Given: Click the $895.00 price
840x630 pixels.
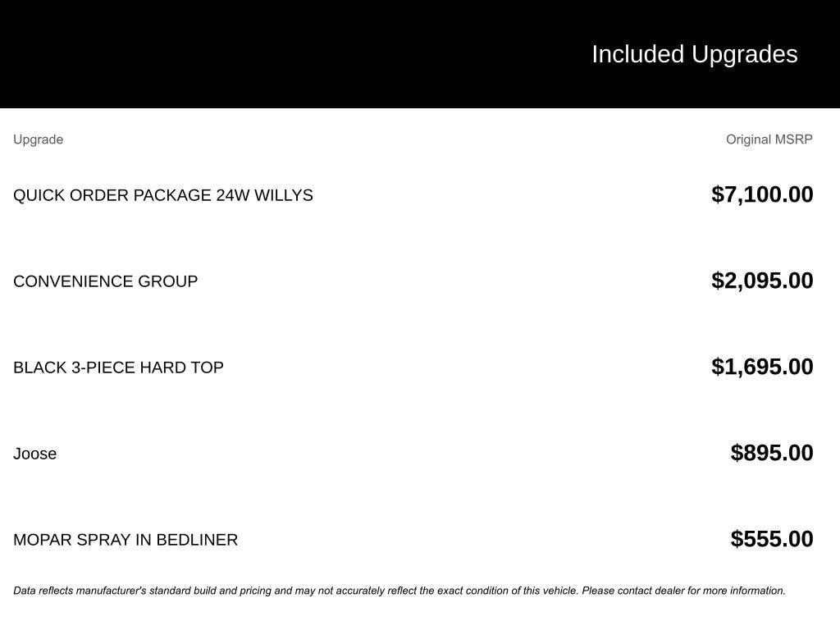Looking at the screenshot, I should 772,453.
